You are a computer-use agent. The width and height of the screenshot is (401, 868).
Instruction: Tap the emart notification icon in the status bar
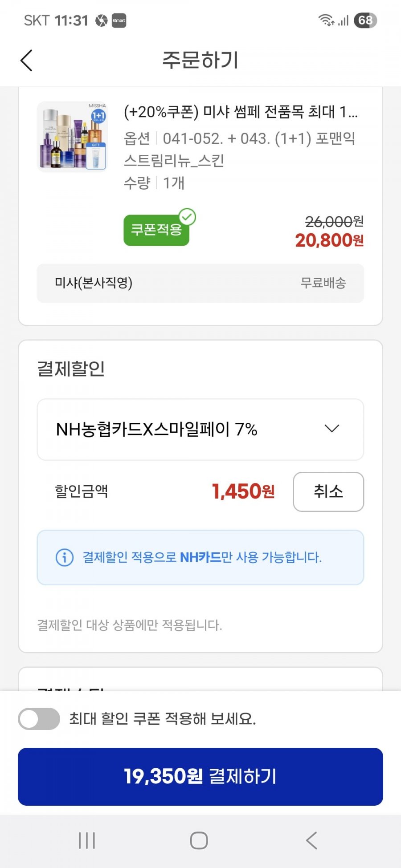tap(119, 20)
